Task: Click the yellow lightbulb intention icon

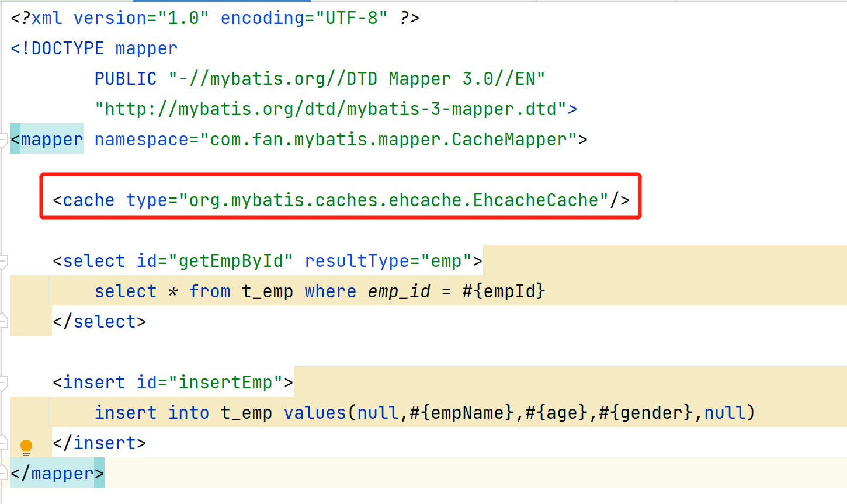Action: tap(26, 447)
